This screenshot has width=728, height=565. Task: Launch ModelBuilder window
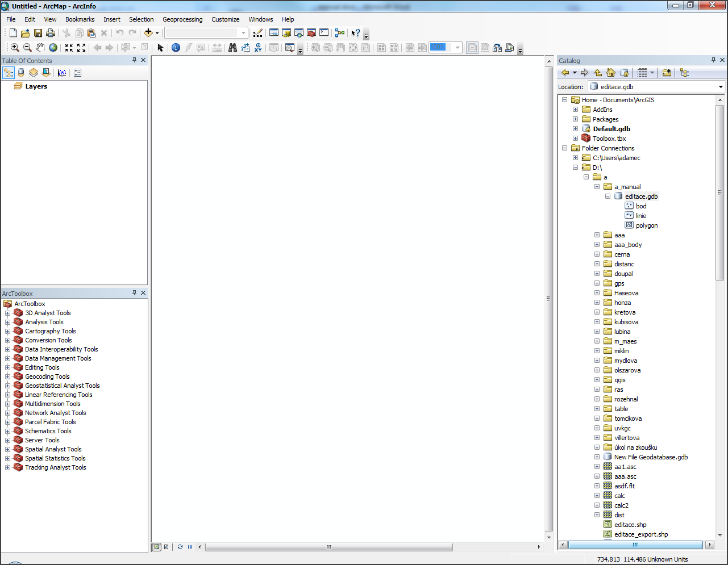[x=340, y=33]
